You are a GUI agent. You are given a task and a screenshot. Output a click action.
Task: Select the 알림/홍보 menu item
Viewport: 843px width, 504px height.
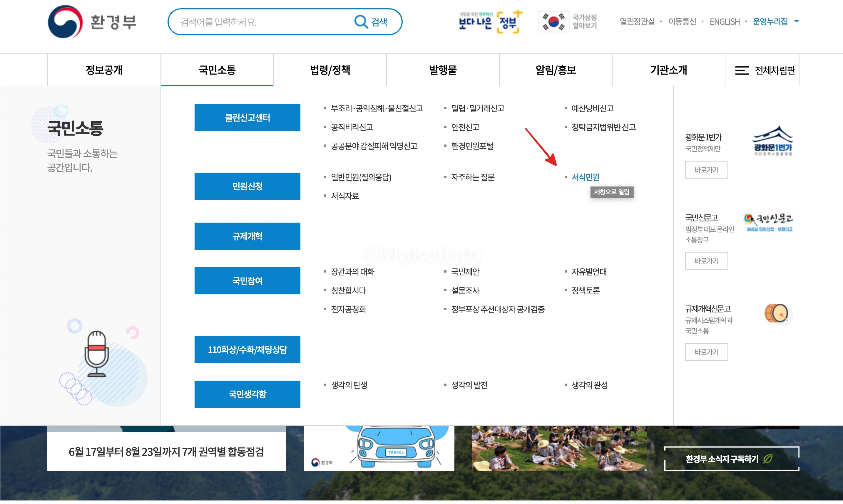[x=555, y=70]
